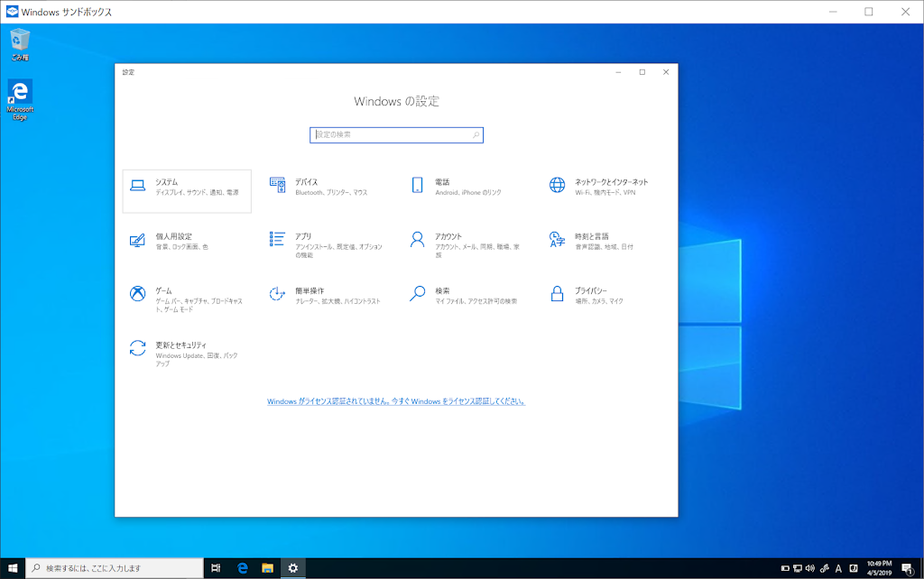Open the システム laptop icon category
924x579 pixels.
[x=137, y=186]
